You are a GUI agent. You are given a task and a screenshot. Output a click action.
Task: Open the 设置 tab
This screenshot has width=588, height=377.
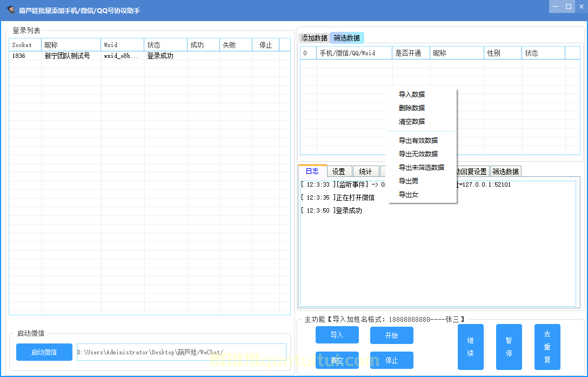coord(339,171)
